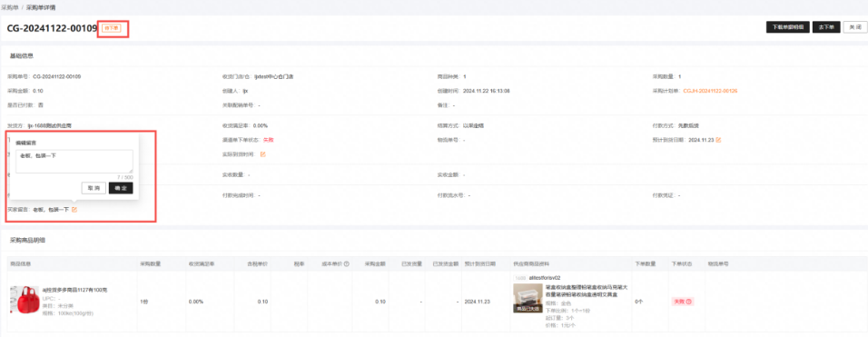Click the help icon beside 成本单价 header
This screenshot has height=337, width=868.
(347, 263)
